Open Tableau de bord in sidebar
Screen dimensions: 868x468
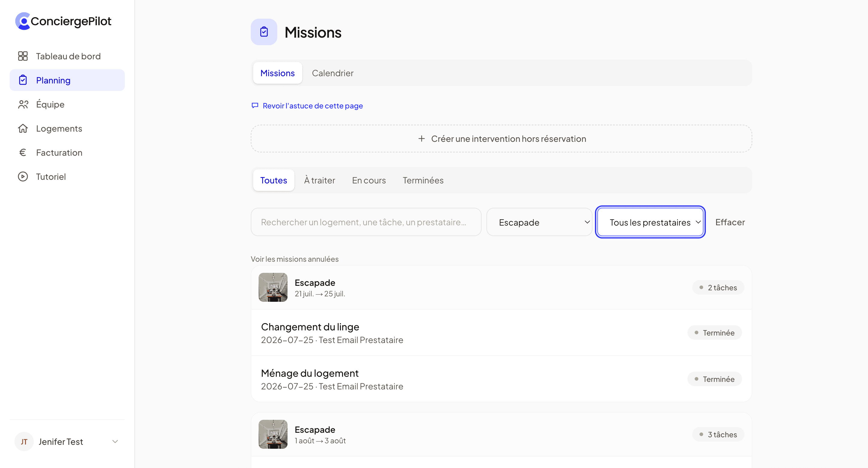pyautogui.click(x=67, y=56)
